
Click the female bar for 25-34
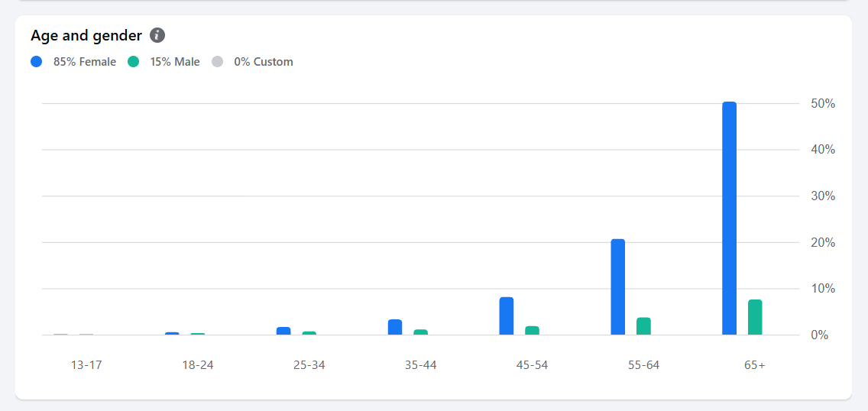coord(283,331)
